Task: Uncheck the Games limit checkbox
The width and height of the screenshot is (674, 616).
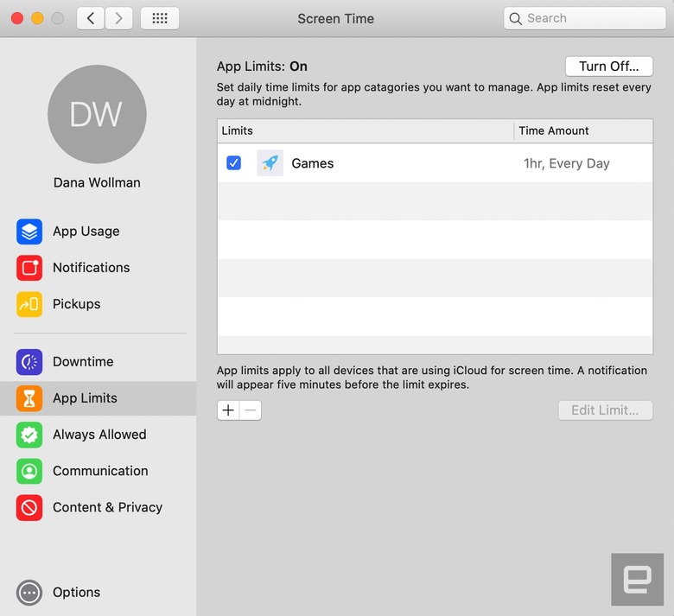Action: click(x=233, y=163)
